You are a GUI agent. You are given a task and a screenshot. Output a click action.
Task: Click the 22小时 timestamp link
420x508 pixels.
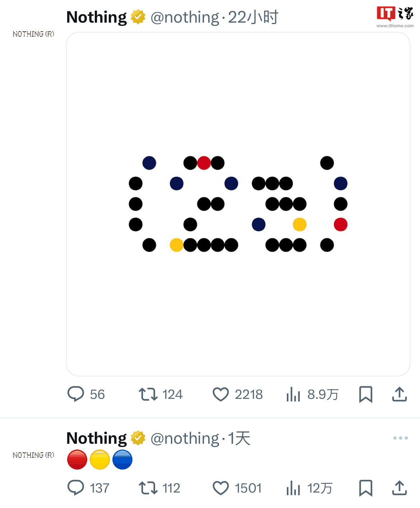253,16
